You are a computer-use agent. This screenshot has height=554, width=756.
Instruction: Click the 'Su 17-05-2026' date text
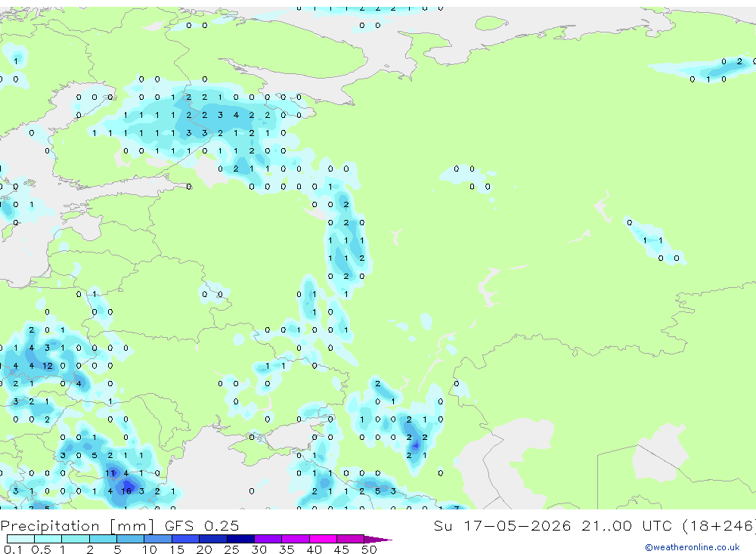502,525
